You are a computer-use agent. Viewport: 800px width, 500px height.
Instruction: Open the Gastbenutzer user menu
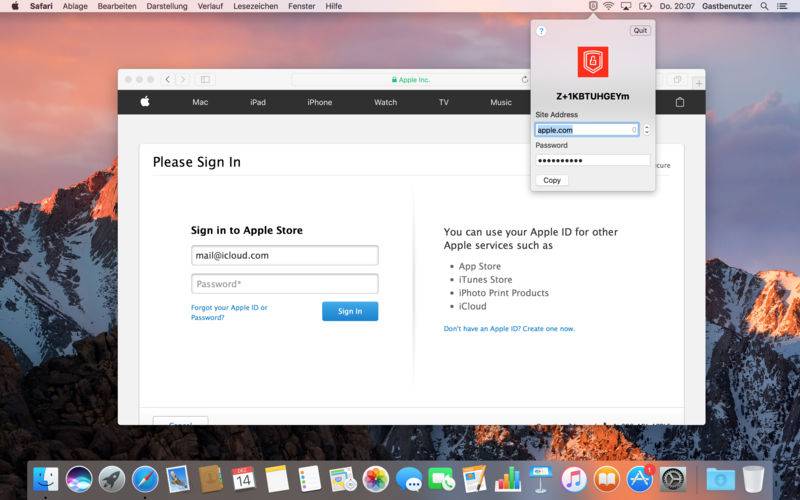[x=727, y=6]
